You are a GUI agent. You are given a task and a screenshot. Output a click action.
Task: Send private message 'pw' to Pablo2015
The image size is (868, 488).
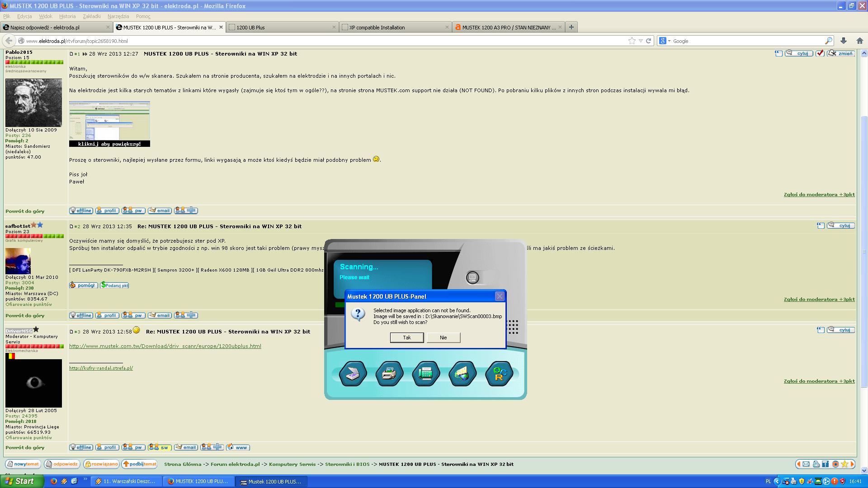point(133,211)
